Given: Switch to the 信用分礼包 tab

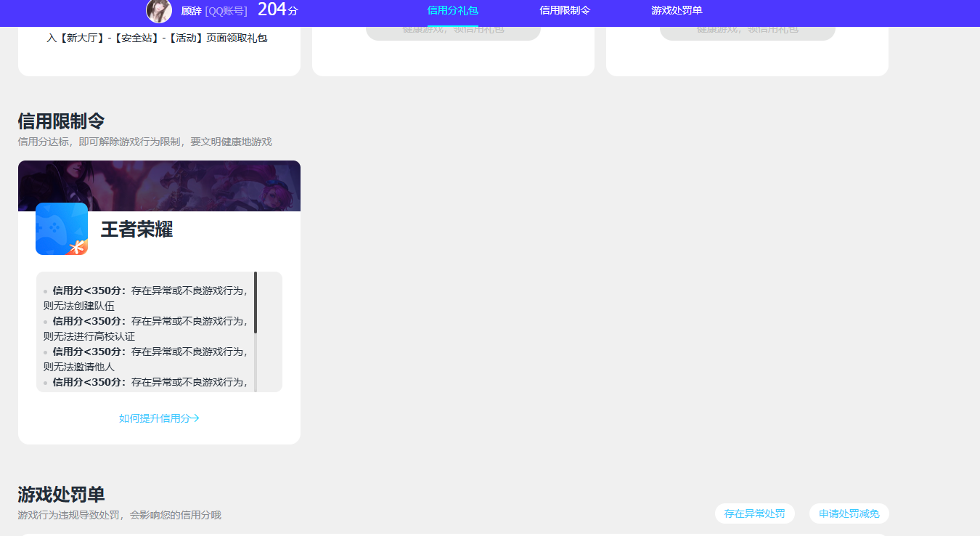Looking at the screenshot, I should tap(453, 11).
